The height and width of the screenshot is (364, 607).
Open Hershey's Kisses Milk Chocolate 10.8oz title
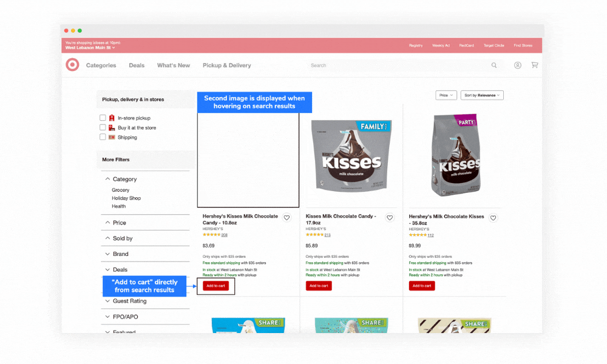240,220
